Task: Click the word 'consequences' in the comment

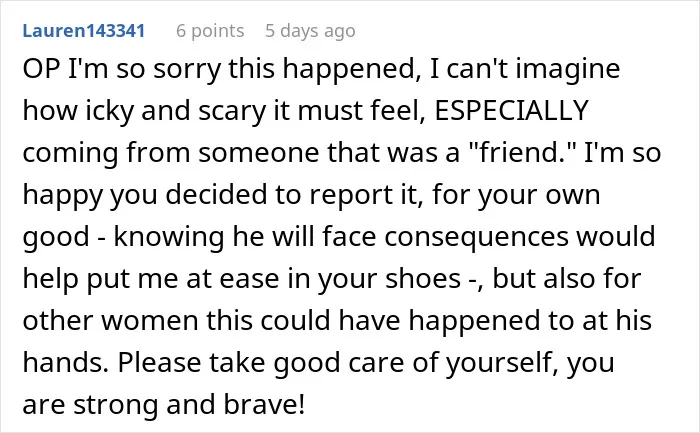Action: click(x=476, y=237)
